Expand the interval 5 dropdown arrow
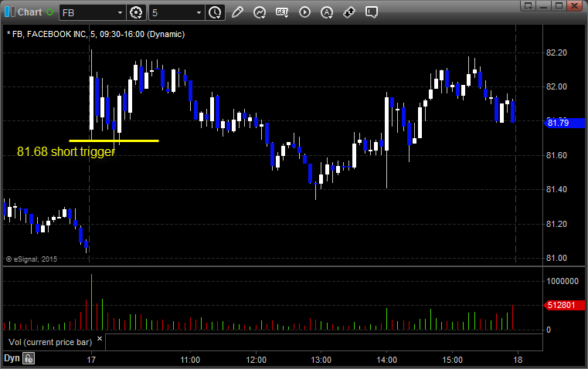Screen dimensions: 588x369 coord(199,12)
